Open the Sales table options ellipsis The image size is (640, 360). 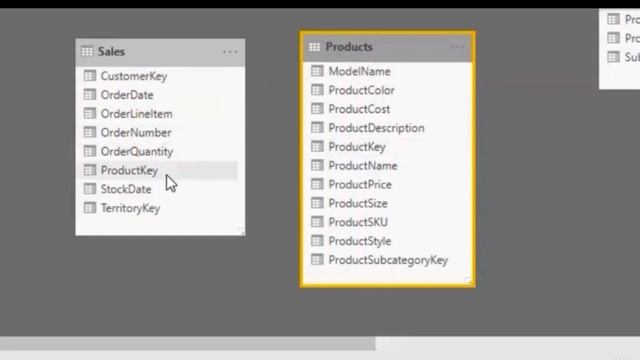pyautogui.click(x=230, y=52)
